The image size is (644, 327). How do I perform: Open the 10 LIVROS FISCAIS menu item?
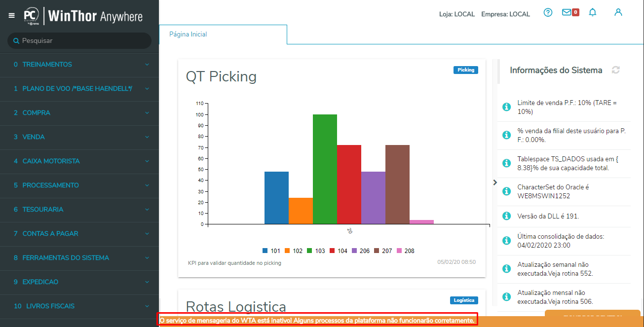point(79,306)
